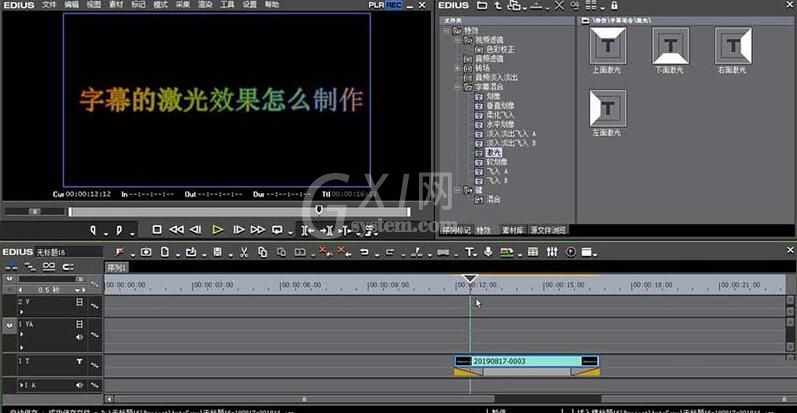Toggle the T title visibility on 1 T track
Image resolution: width=797 pixels, height=413 pixels.
point(79,362)
